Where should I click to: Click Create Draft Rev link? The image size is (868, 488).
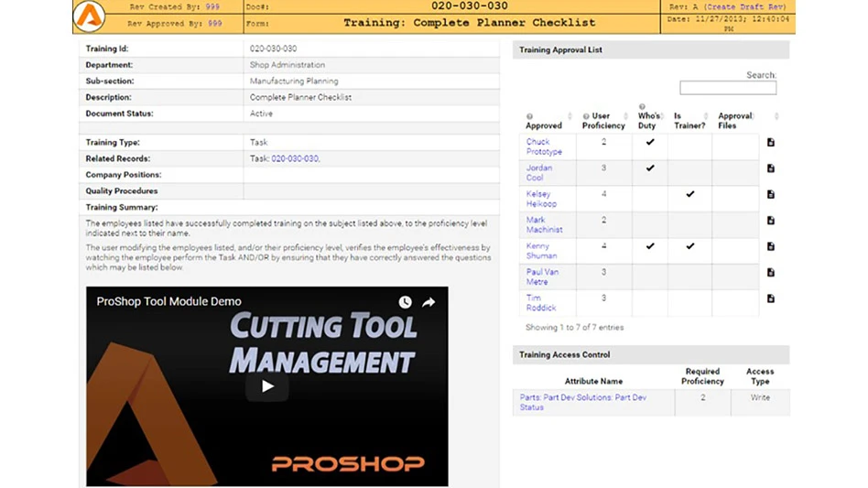click(745, 6)
